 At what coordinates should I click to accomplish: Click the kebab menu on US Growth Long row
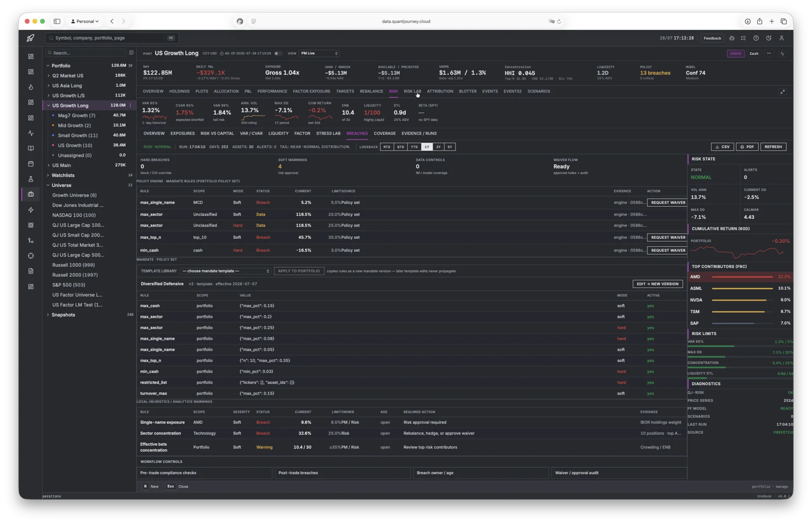coord(130,105)
